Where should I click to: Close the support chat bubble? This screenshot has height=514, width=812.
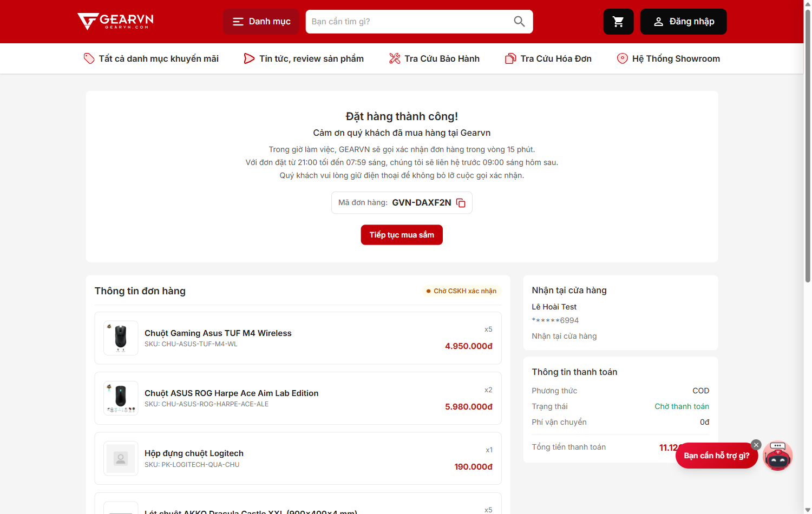pyautogui.click(x=756, y=445)
